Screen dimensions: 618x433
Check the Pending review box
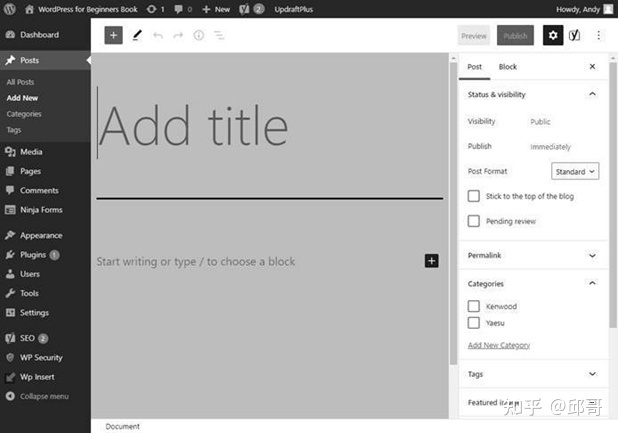coord(474,221)
